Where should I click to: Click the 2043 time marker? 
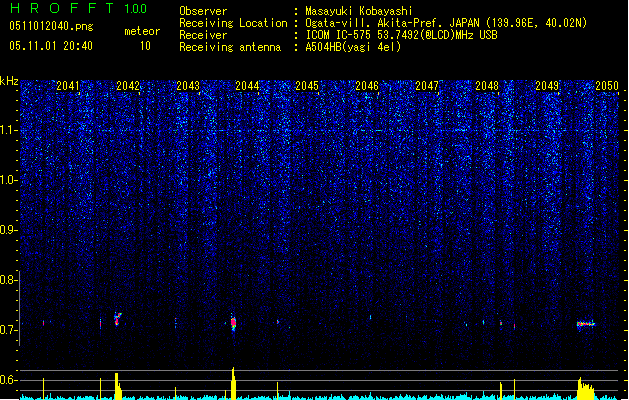tap(188, 86)
